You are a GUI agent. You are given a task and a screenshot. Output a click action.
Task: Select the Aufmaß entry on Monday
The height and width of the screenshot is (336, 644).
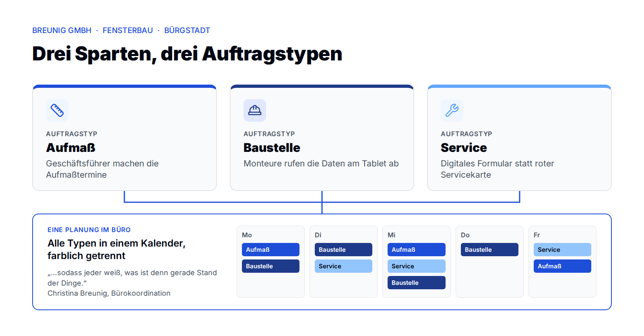point(270,250)
